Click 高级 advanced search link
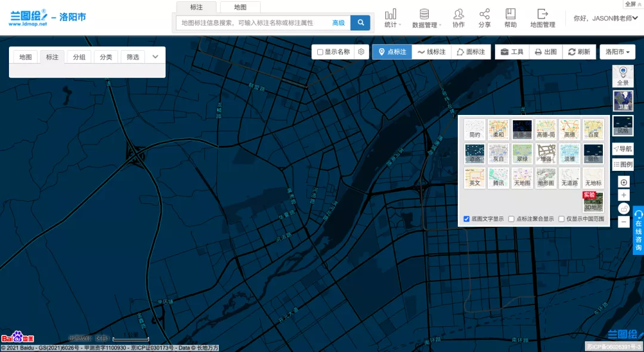 339,23
